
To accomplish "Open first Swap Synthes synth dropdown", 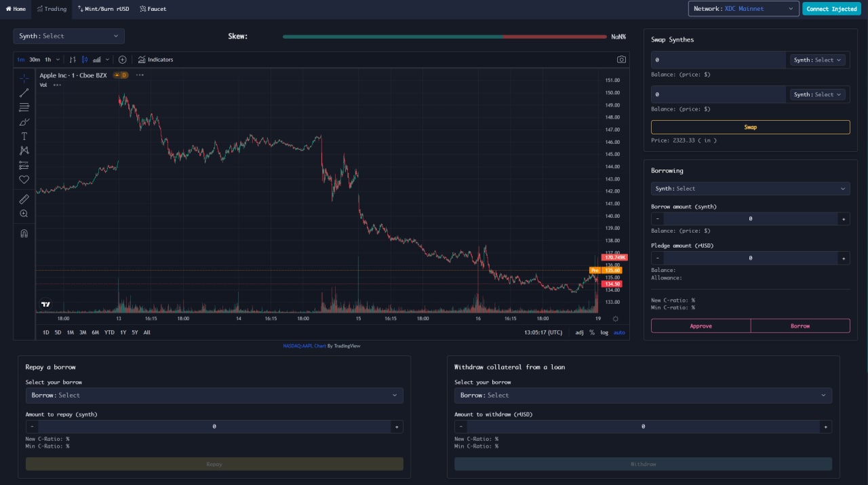I will tap(818, 60).
